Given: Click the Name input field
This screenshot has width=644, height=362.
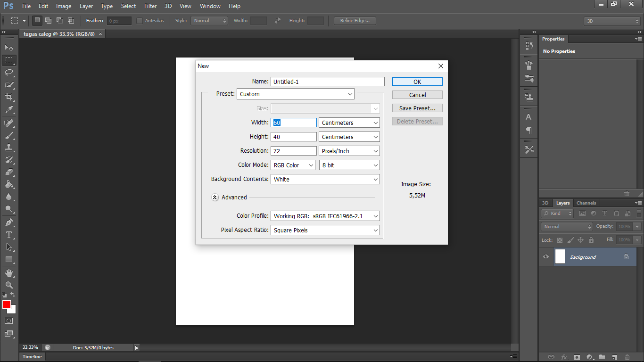Looking at the screenshot, I should pyautogui.click(x=327, y=82).
